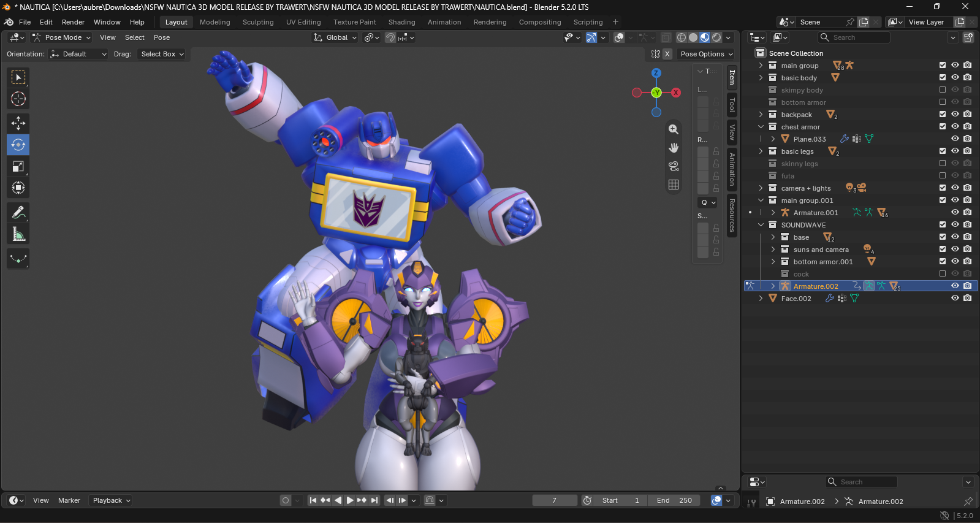This screenshot has height=523, width=980.
Task: Click the zoom magnifier in viewport
Action: 674,129
